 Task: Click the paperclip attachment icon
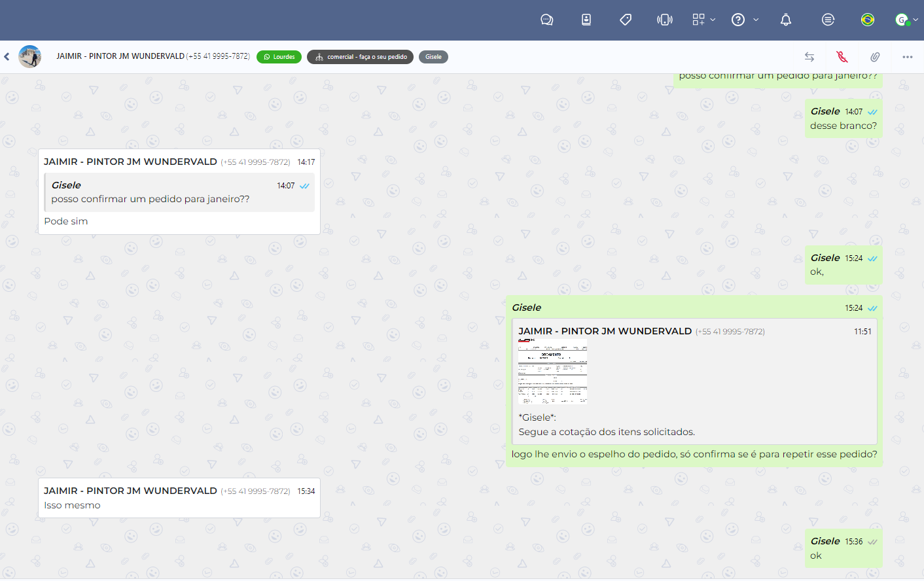tap(875, 57)
